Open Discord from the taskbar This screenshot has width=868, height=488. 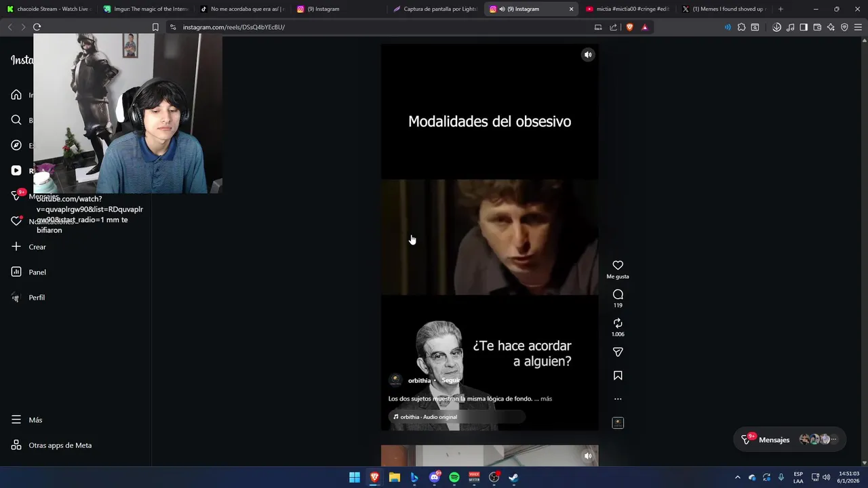point(435,477)
